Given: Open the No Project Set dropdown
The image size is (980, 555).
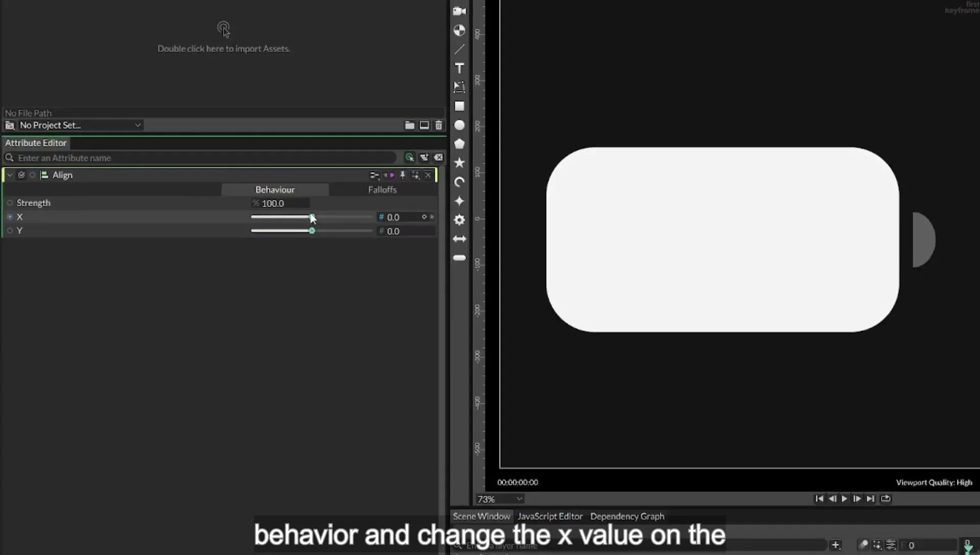Looking at the screenshot, I should (x=80, y=125).
